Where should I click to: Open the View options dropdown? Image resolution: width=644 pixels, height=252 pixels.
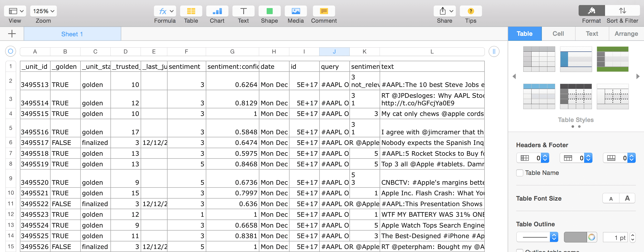coord(15,11)
